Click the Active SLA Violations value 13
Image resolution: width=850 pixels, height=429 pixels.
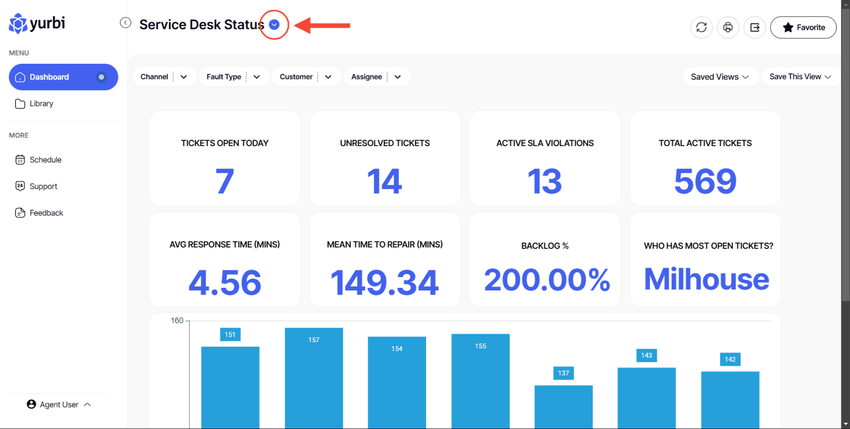[x=545, y=181]
